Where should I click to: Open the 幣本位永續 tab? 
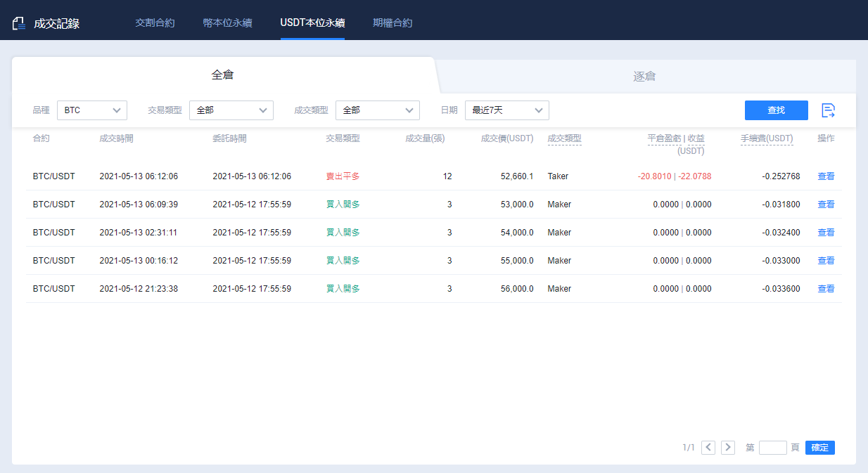point(227,22)
